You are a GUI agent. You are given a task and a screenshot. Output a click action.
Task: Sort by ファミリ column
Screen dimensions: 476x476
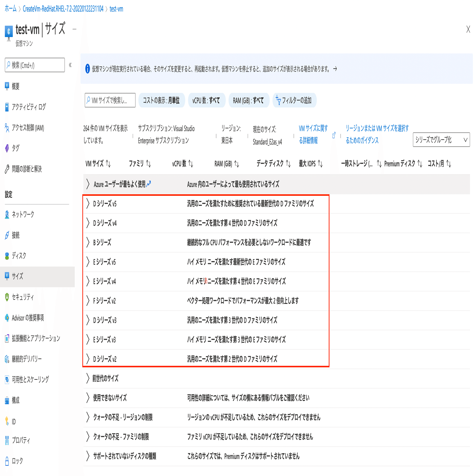tap(140, 164)
